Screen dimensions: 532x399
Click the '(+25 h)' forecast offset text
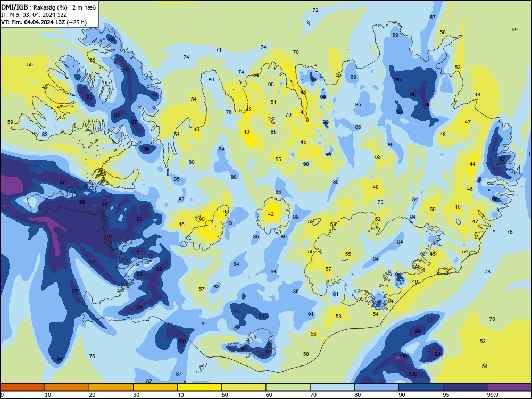point(77,22)
